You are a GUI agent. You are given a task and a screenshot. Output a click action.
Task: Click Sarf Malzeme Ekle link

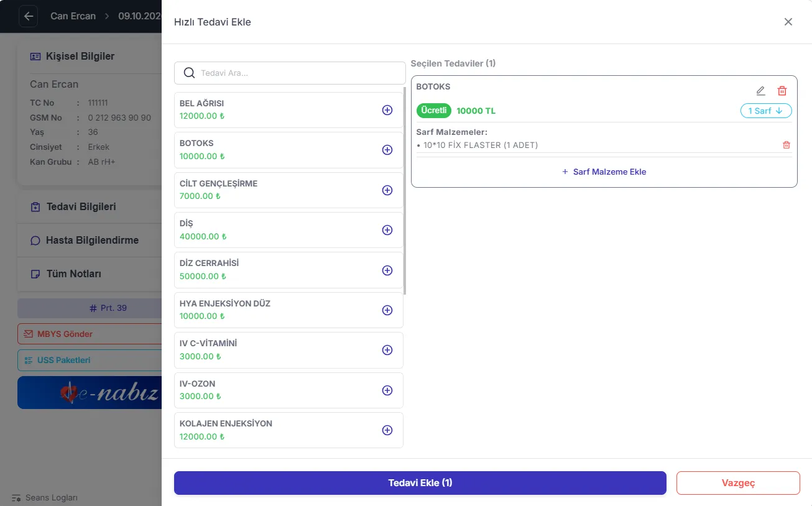[604, 172]
